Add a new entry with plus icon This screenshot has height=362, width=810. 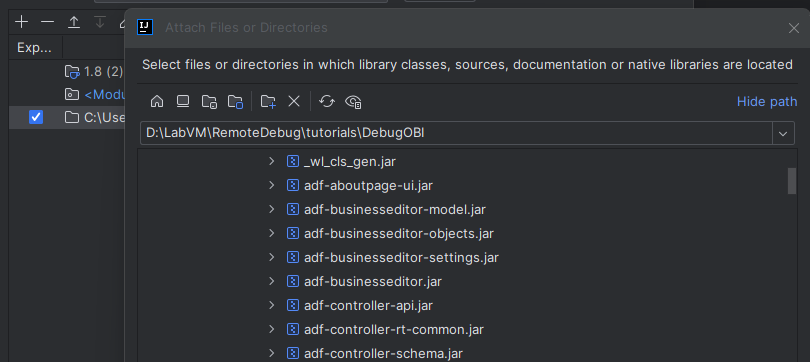coord(21,22)
